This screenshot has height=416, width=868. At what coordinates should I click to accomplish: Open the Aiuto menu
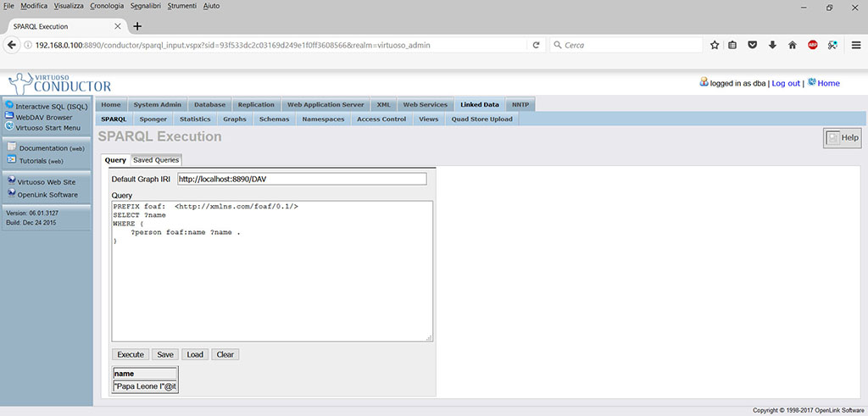click(x=211, y=6)
